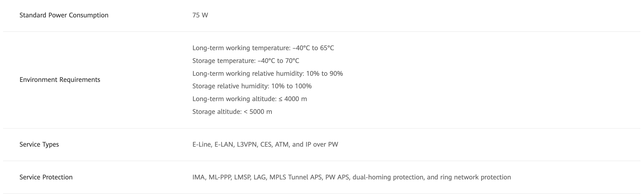Viewport: 644px width, 194px height.
Task: Click the long-term working temperature line
Action: pyautogui.click(x=263, y=48)
